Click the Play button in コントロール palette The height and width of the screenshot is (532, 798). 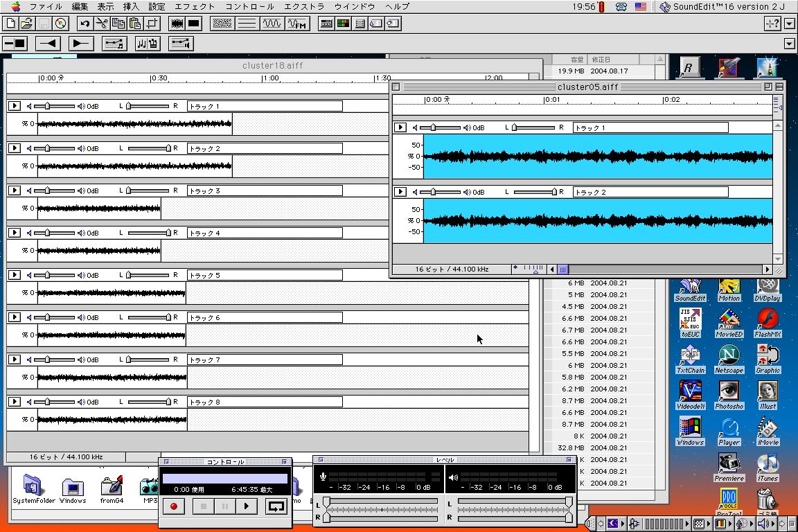point(247,506)
